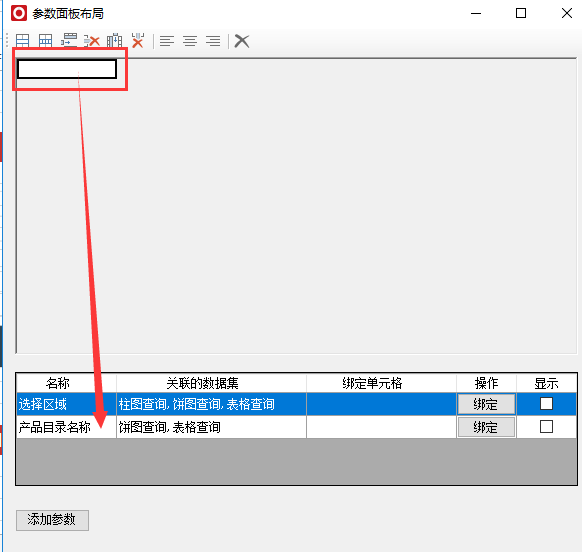582x552 pixels.
Task: Click the insert column toolbar icon
Action: click(114, 40)
